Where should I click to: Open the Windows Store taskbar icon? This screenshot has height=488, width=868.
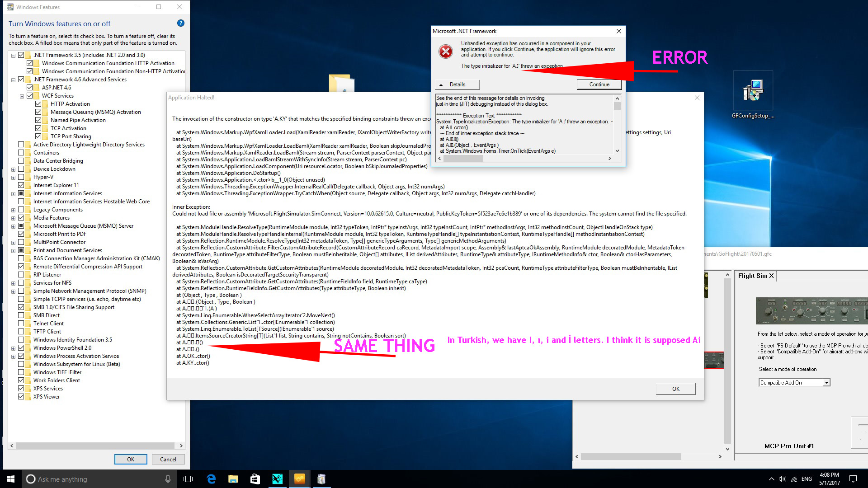255,479
